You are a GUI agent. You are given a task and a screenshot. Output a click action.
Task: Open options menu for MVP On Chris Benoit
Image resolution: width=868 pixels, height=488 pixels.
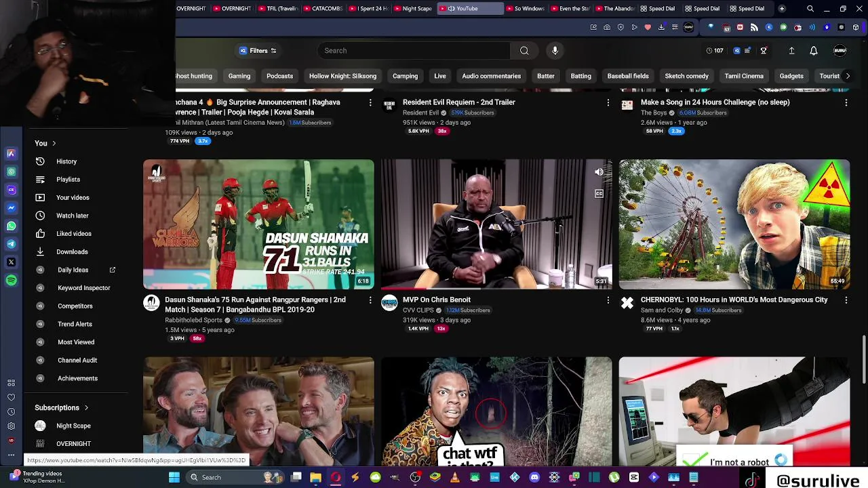click(x=608, y=300)
